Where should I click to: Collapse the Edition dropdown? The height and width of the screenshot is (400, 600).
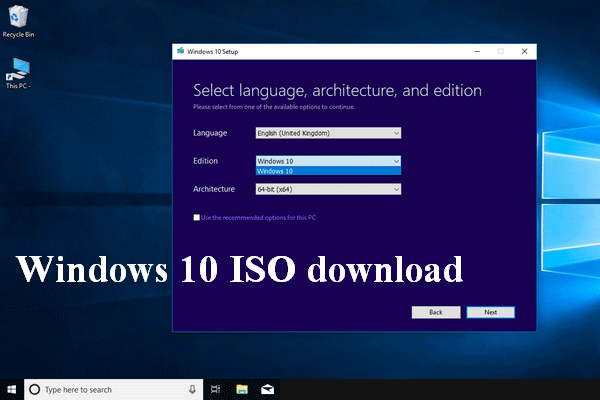click(328, 161)
